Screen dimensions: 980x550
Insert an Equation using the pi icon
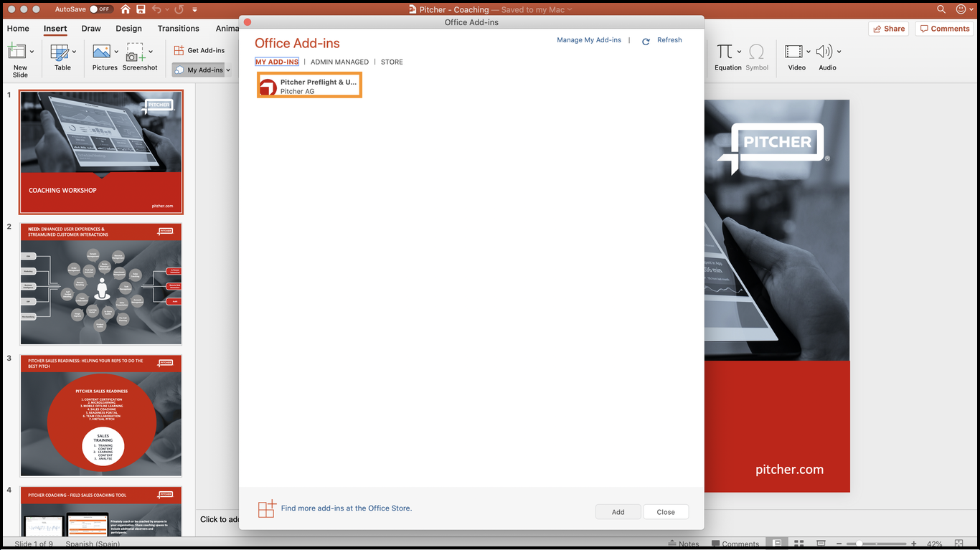(x=725, y=52)
